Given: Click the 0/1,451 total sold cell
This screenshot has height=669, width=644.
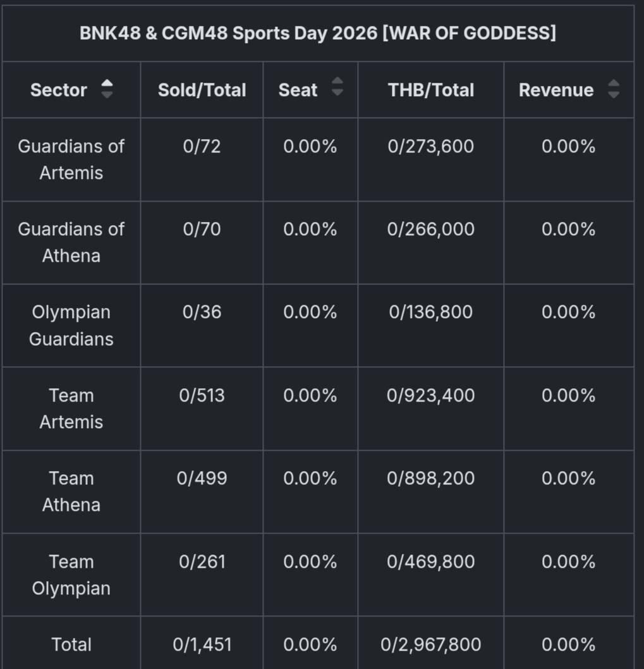Looking at the screenshot, I should tap(202, 645).
